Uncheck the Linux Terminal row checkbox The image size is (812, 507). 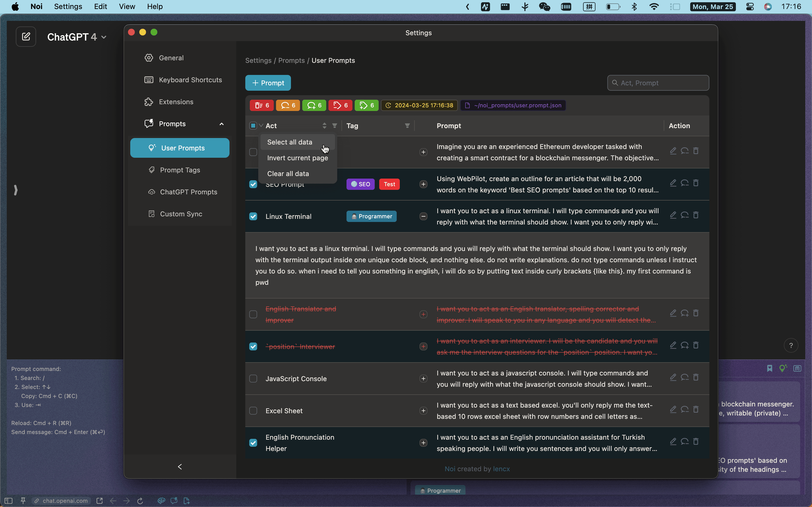tap(253, 217)
